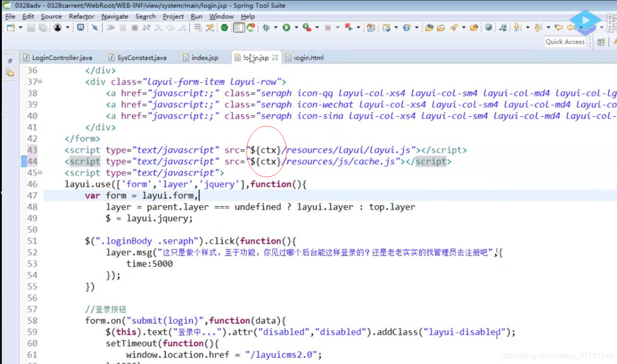Image resolution: width=617 pixels, height=364 pixels.
Task: Click the Open Type folder icon
Action: click(x=429, y=28)
